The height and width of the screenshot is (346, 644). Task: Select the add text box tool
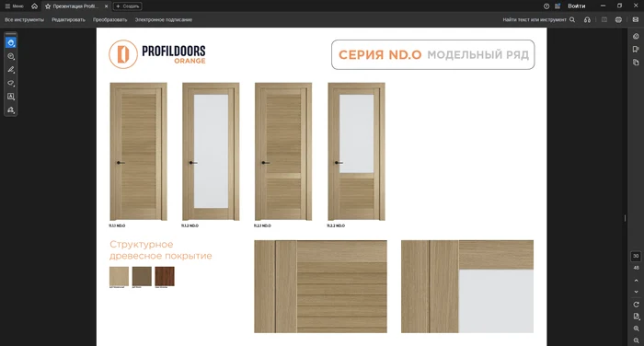(x=11, y=97)
